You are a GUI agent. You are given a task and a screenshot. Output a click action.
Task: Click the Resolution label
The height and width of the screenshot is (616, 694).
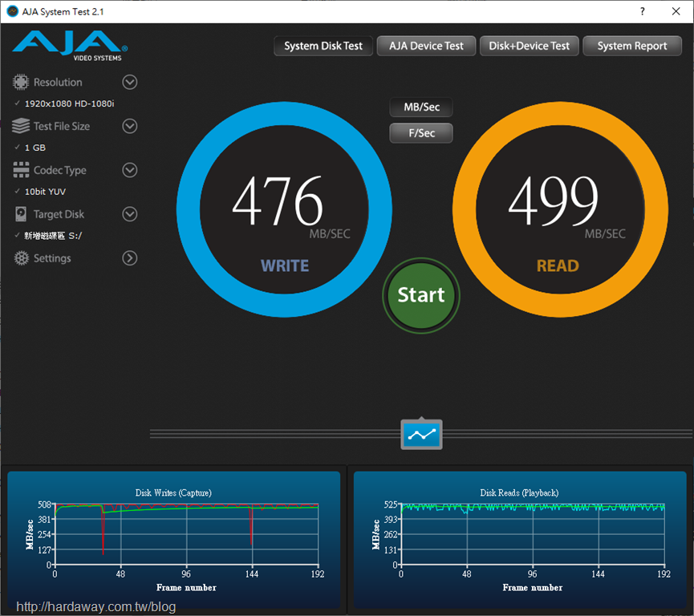tap(58, 83)
